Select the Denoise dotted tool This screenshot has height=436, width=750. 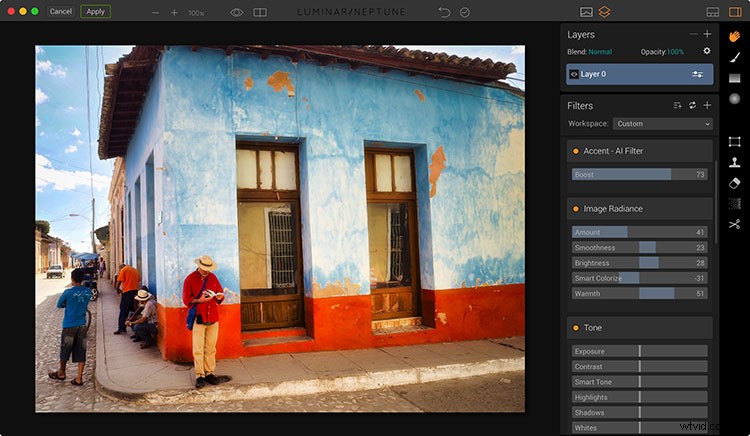735,204
